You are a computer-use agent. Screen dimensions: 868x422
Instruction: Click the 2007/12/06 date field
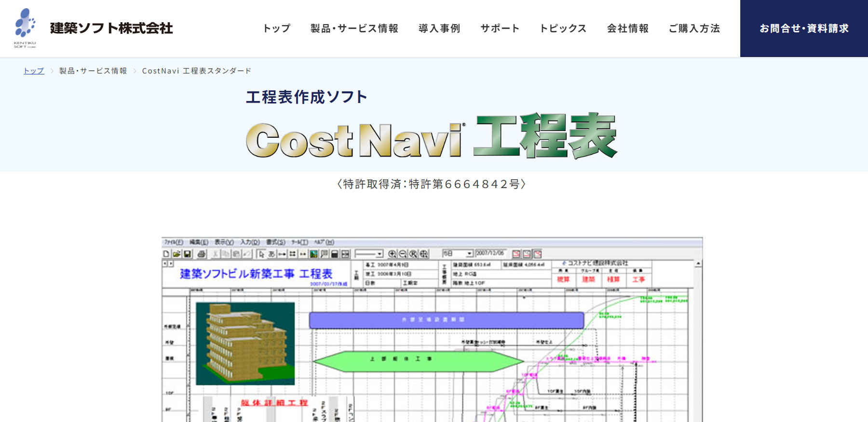(x=490, y=253)
